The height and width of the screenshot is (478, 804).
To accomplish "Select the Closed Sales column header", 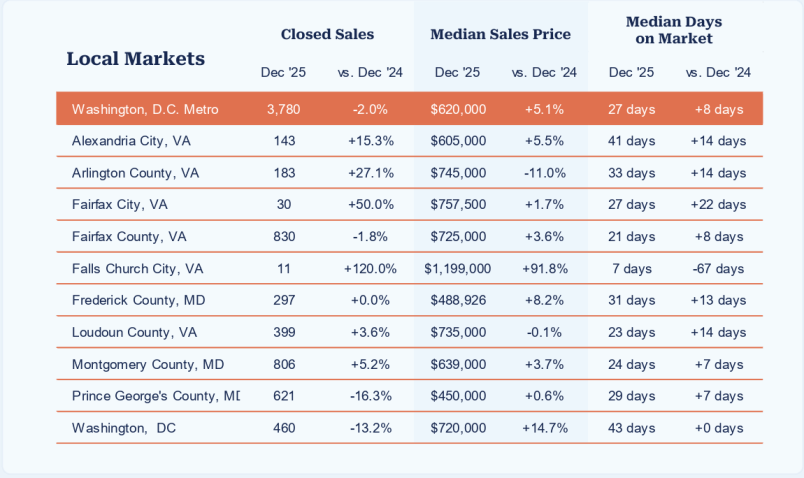I will 327,34.
